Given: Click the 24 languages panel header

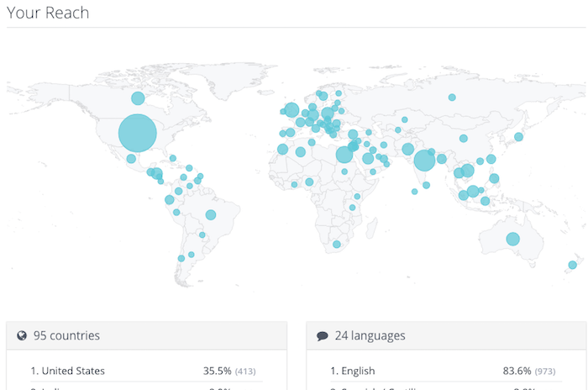Looking at the screenshot, I should click(370, 336).
